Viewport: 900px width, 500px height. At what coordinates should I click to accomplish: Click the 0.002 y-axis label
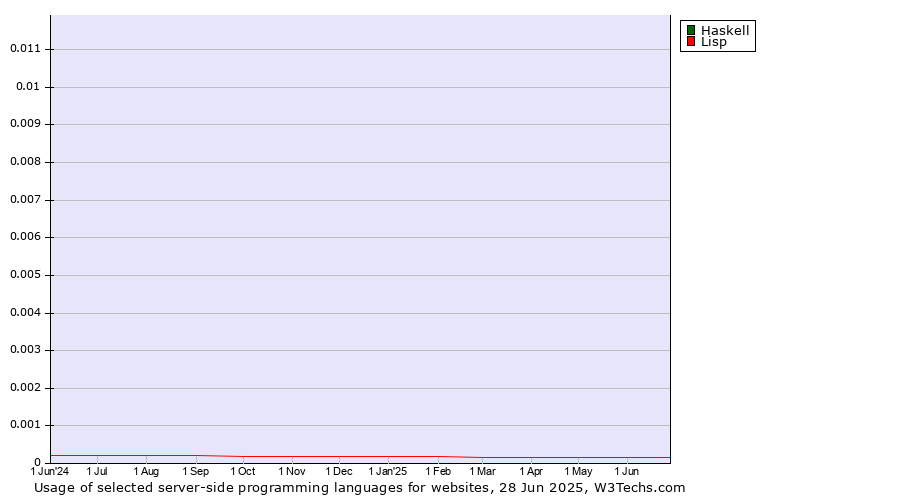(x=25, y=387)
